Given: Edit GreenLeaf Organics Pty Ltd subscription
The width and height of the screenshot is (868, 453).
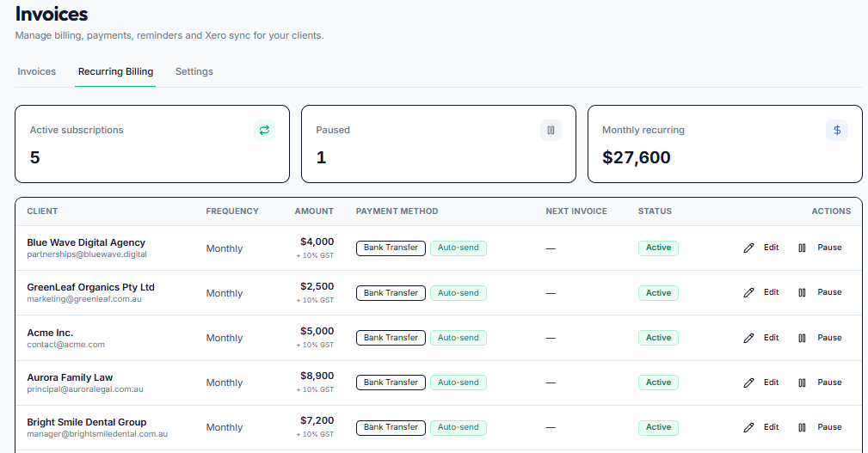Looking at the screenshot, I should click(761, 292).
